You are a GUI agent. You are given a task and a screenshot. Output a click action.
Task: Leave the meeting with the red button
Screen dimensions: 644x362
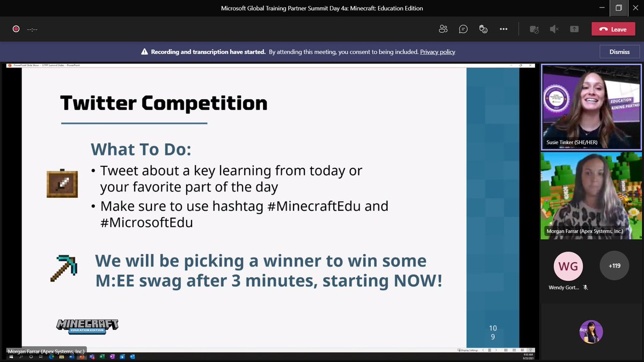(x=613, y=29)
